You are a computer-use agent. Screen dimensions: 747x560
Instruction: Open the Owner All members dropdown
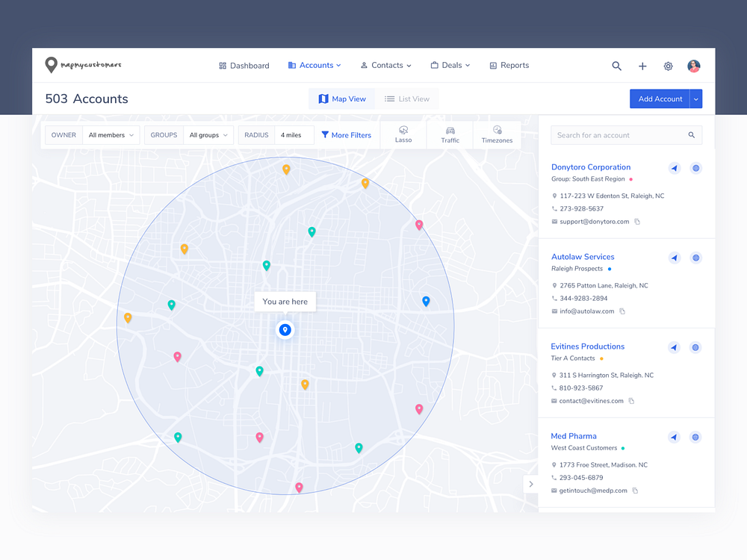111,135
